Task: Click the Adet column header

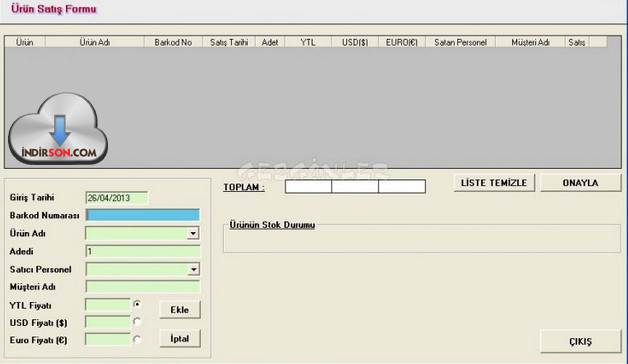Action: 270,42
